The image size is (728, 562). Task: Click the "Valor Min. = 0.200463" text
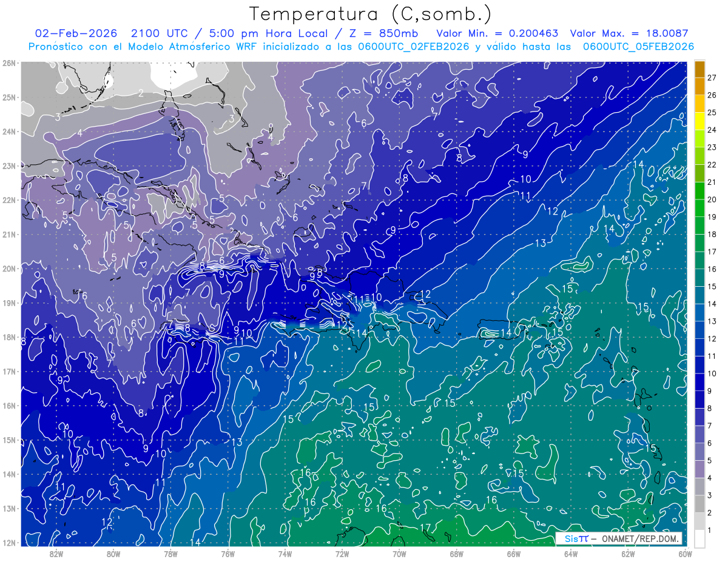coord(497,33)
